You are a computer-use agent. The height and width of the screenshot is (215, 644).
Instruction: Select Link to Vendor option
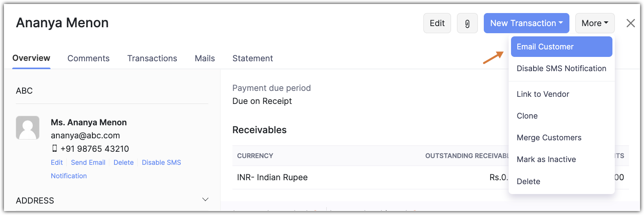(x=543, y=94)
